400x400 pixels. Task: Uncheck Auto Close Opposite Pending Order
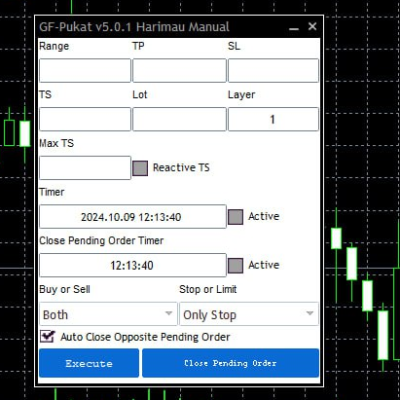[x=47, y=336]
